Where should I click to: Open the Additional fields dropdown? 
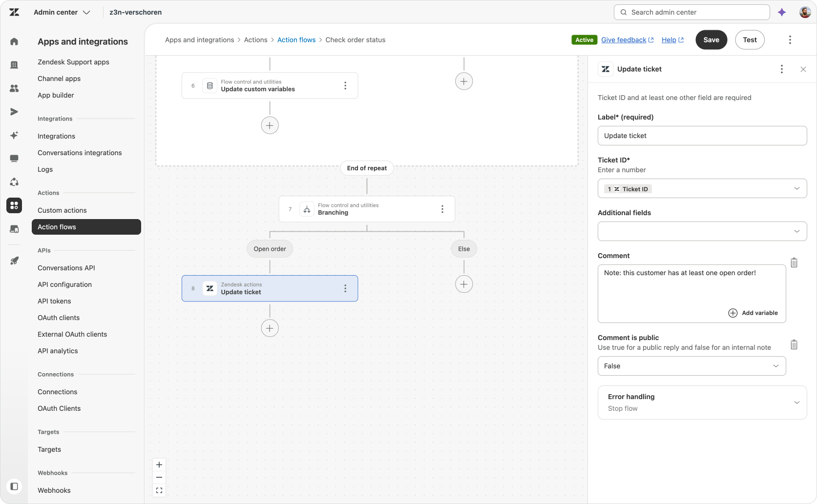[702, 232]
